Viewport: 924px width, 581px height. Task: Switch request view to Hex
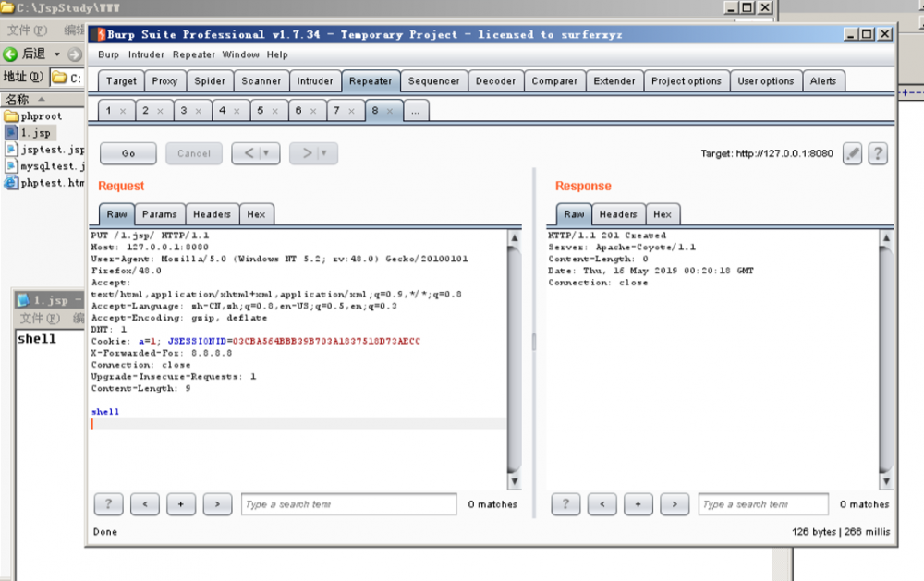coord(256,214)
